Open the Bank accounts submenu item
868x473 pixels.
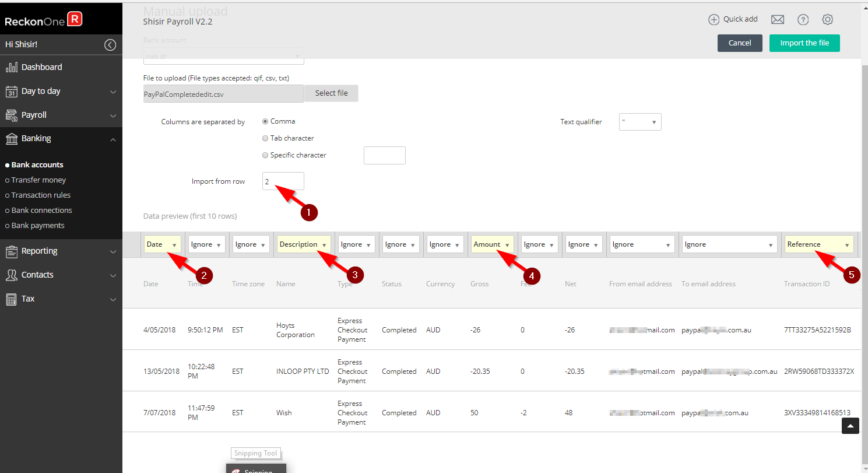(x=37, y=165)
